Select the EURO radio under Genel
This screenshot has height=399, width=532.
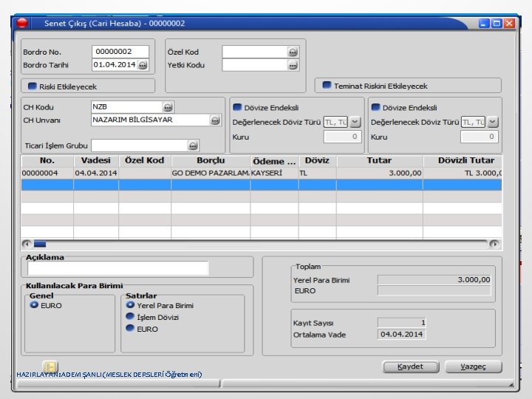[34, 304]
